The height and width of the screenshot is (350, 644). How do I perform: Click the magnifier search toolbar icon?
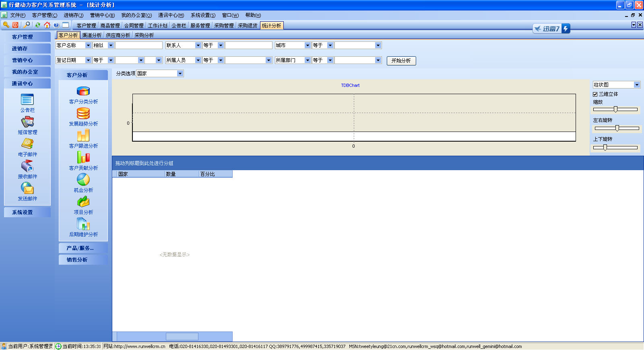(x=27, y=25)
